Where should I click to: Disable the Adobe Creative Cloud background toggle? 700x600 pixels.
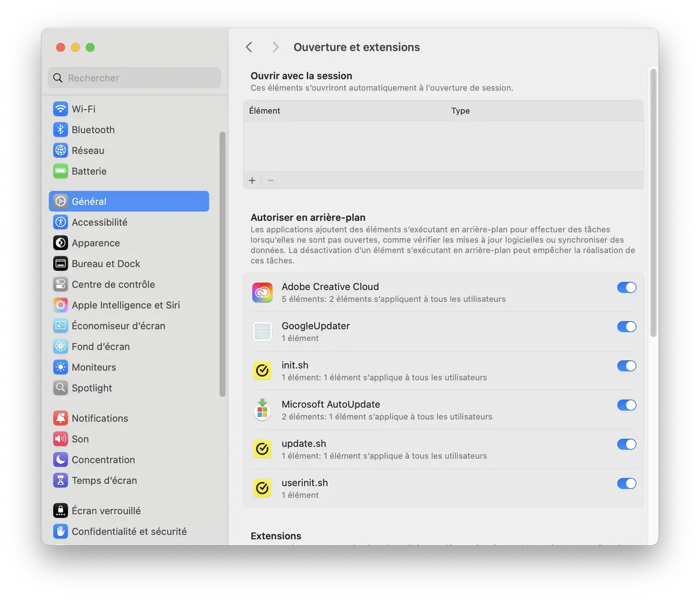(x=626, y=287)
